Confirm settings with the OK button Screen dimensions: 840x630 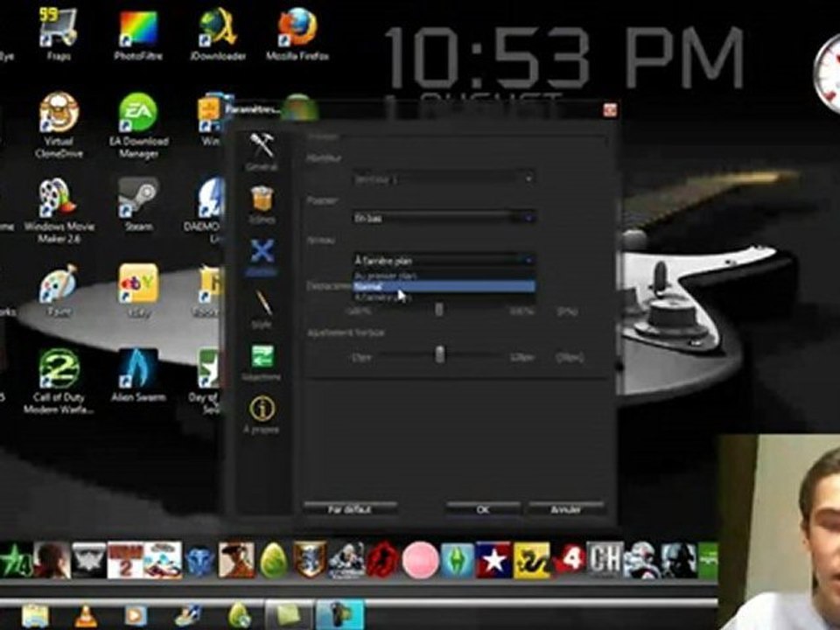(x=483, y=508)
